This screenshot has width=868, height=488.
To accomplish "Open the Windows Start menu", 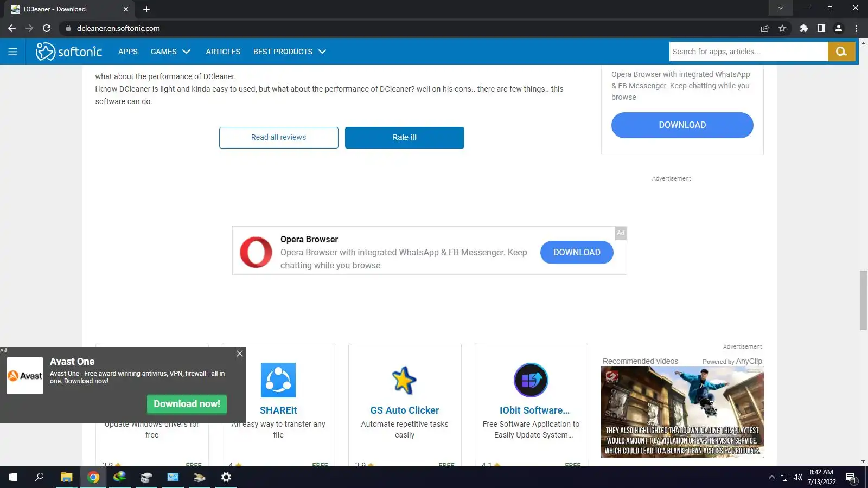I will (x=13, y=477).
